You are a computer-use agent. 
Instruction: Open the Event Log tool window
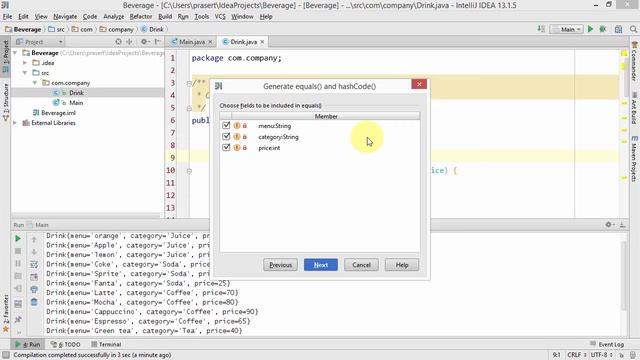[607, 344]
